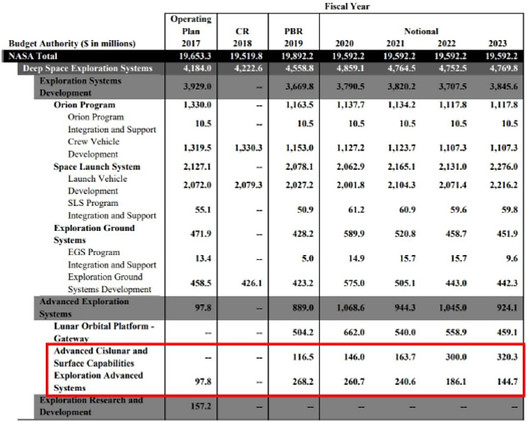Click NASA Total PBR 2019 value 19,892.2
Image resolution: width=527 pixels, height=422 pixels.
pos(297,56)
